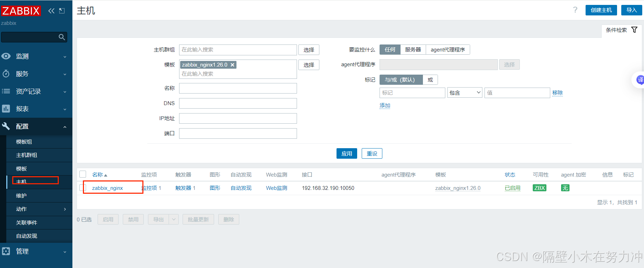Open the 导出 dropdown arrow

[174, 219]
